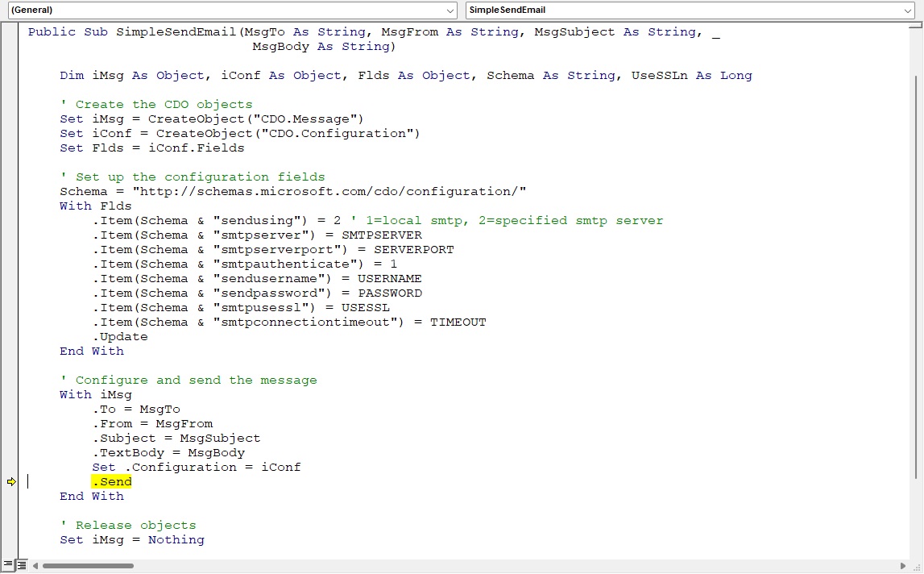This screenshot has height=574, width=924.
Task: Click the SERVERPORT constant in code
Action: (413, 250)
